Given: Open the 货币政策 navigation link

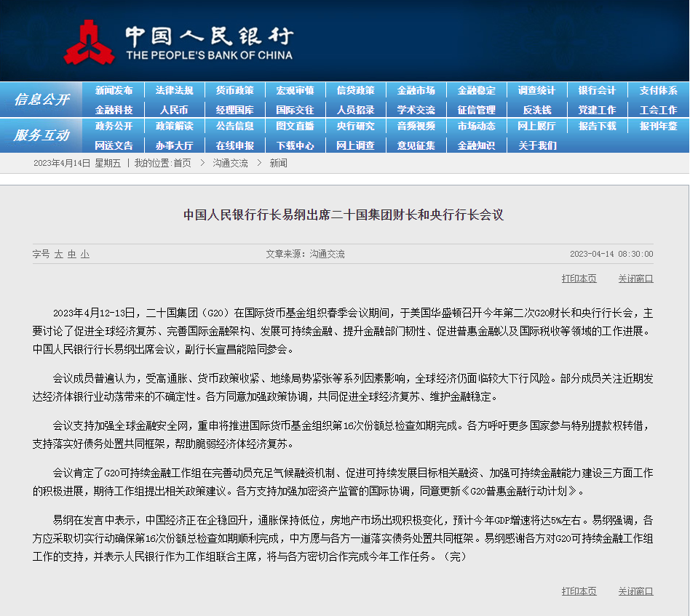Looking at the screenshot, I should pyautogui.click(x=235, y=90).
